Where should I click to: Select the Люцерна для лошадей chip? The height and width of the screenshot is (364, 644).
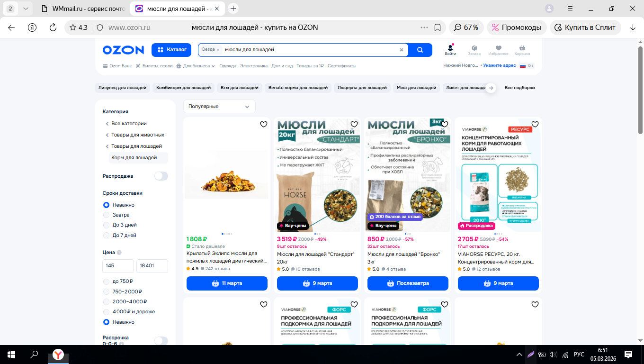362,88
